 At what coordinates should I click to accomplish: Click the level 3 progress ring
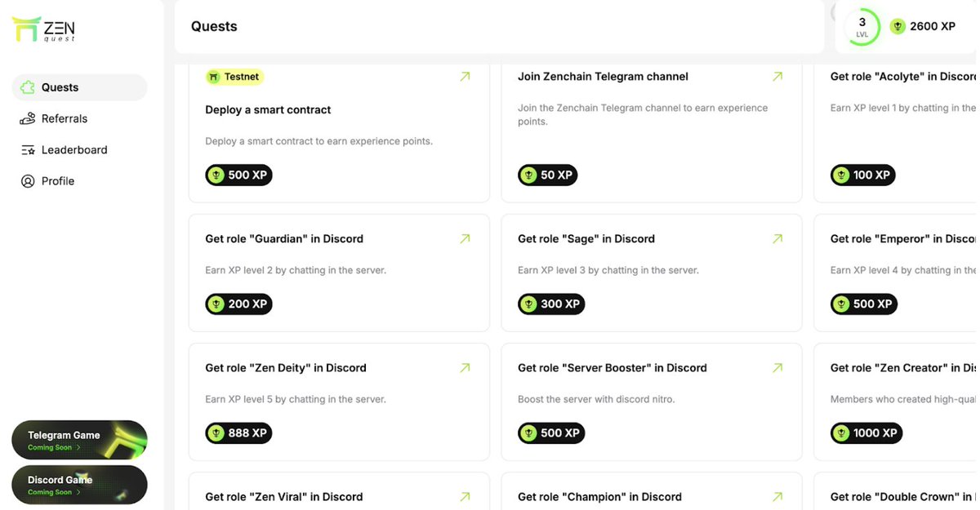click(862, 27)
